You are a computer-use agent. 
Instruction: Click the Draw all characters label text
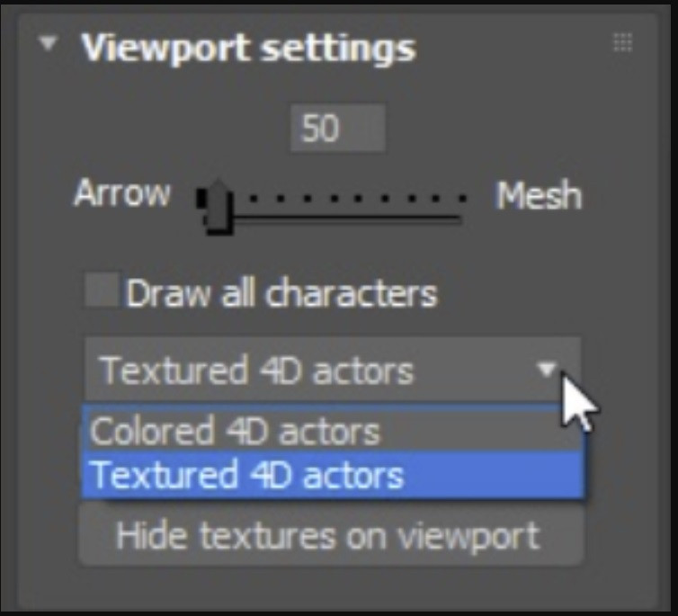[282, 293]
